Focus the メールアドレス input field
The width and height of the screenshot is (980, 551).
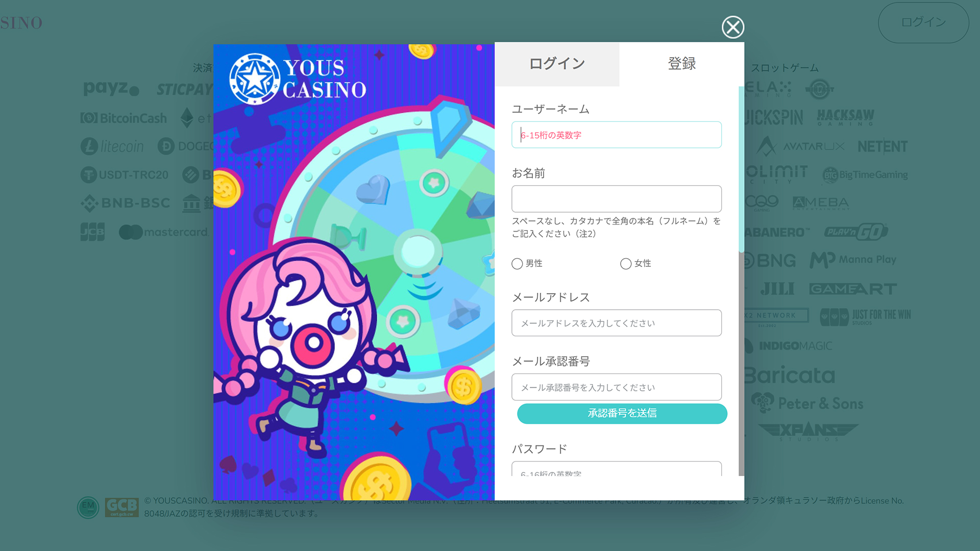click(x=617, y=323)
